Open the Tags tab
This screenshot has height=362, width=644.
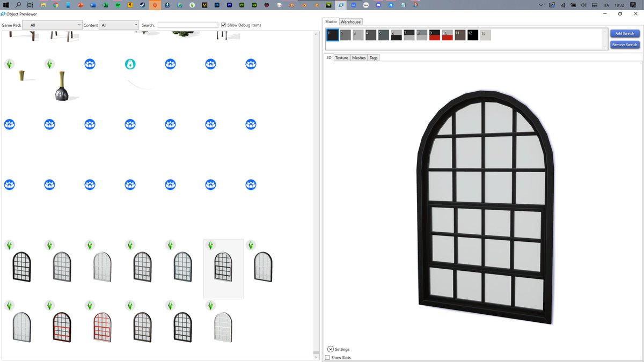point(374,57)
